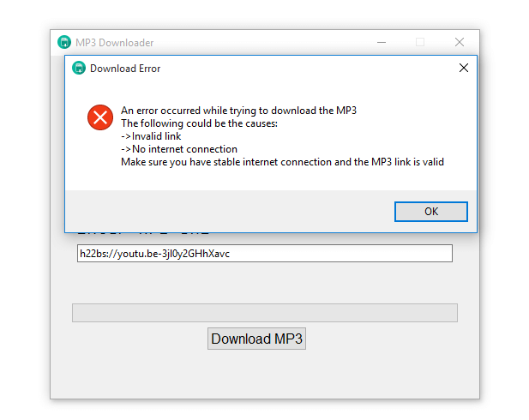Click the Download Error dialog title icon
The height and width of the screenshot is (420, 529).
(79, 68)
